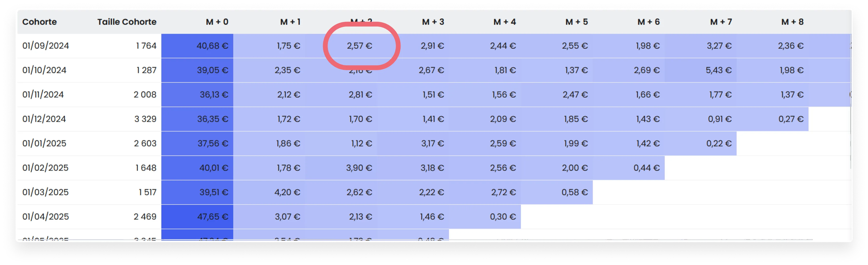This screenshot has width=868, height=265.
Task: Click the 2,35 € cell
Action: 269,70
